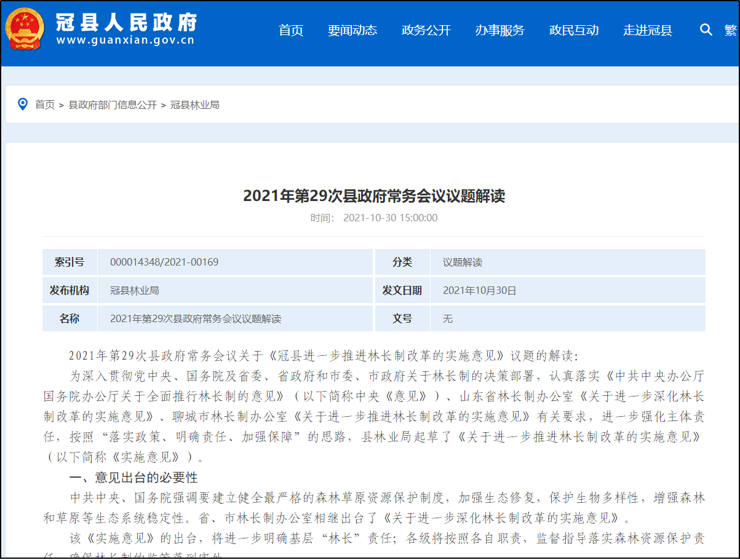The width and height of the screenshot is (740, 560).
Task: Click the paragraph starting 中共中央、国务院强调
Action: (x=374, y=508)
